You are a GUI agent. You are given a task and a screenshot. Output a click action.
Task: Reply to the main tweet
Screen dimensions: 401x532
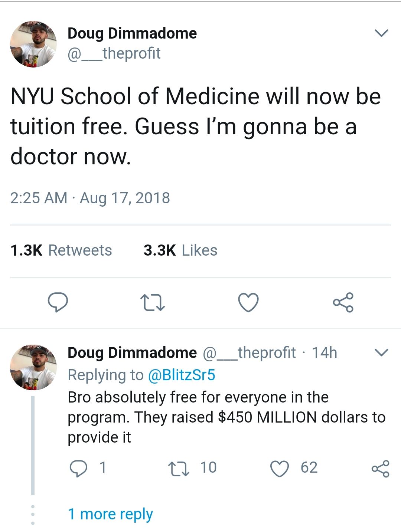(x=58, y=302)
